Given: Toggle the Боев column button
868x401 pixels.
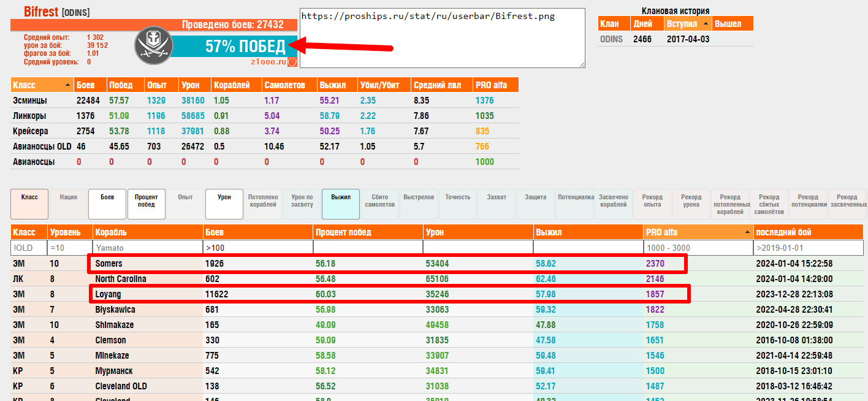Looking at the screenshot, I should [107, 204].
